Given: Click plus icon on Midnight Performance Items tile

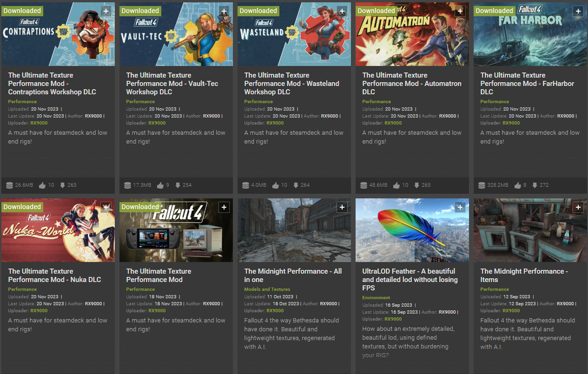Looking at the screenshot, I should (578, 207).
